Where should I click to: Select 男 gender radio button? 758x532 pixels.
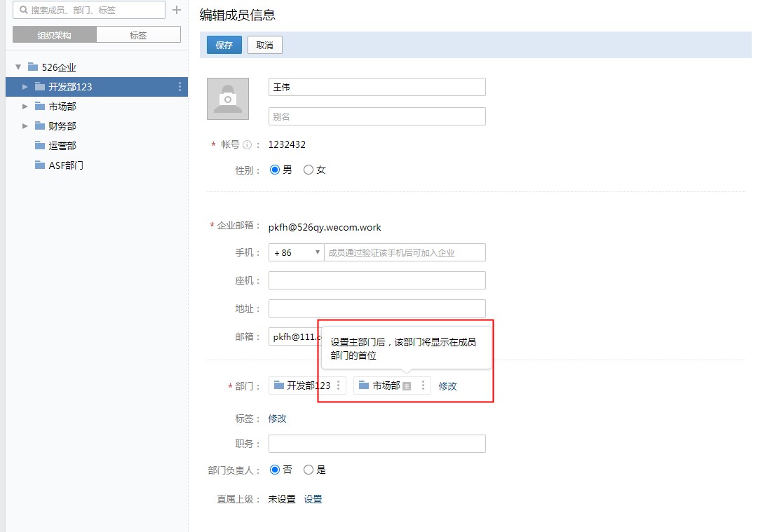(275, 170)
